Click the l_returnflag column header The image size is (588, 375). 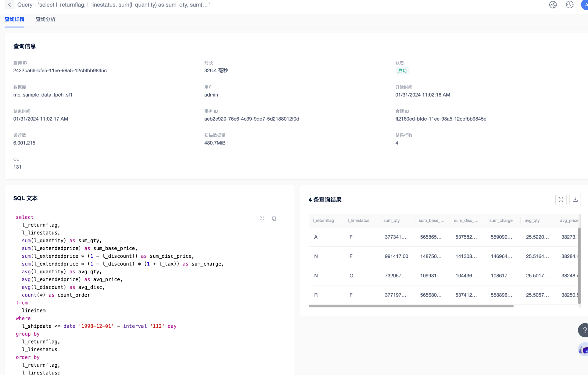point(323,220)
